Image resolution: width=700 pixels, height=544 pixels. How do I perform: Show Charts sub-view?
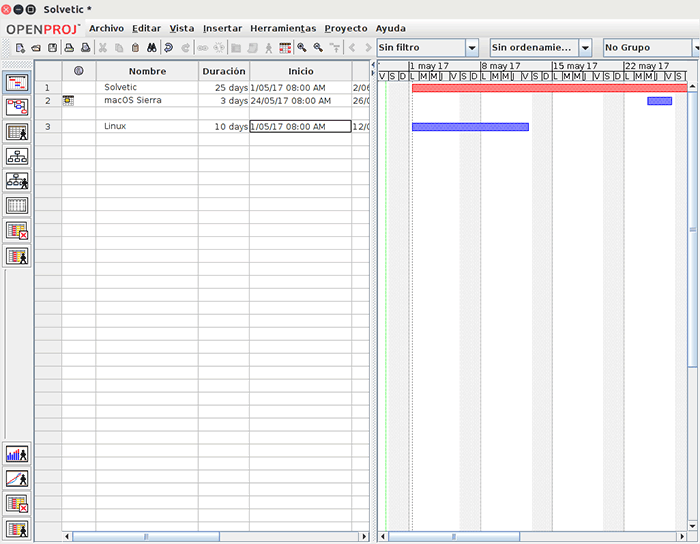tap(17, 479)
